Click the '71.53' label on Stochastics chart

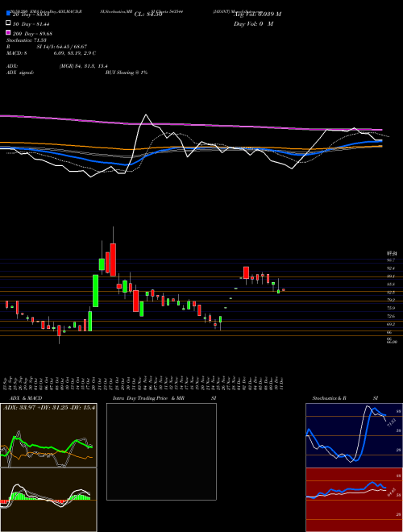pos(390,422)
